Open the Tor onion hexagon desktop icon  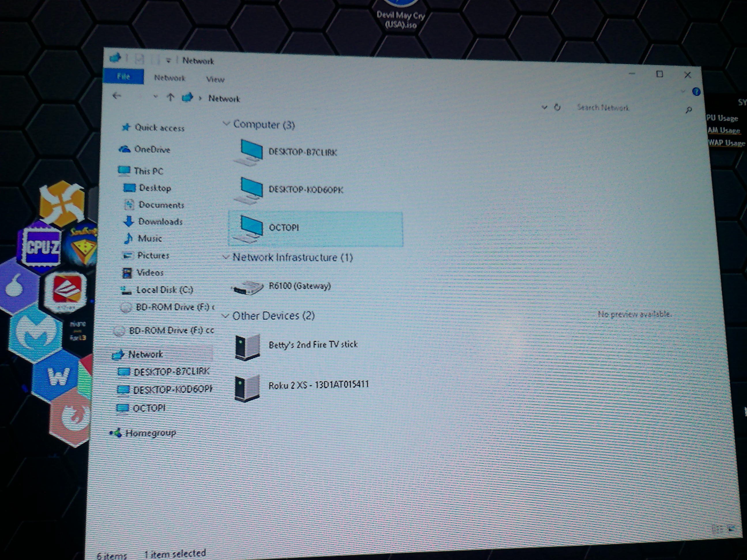17,287
